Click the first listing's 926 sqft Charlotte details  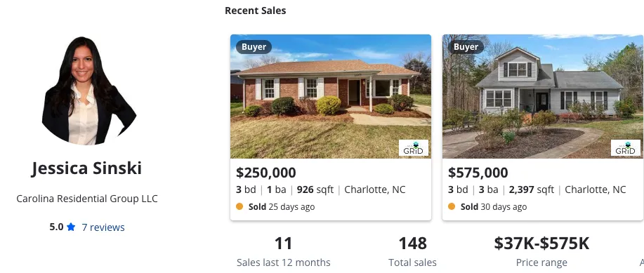tap(321, 189)
